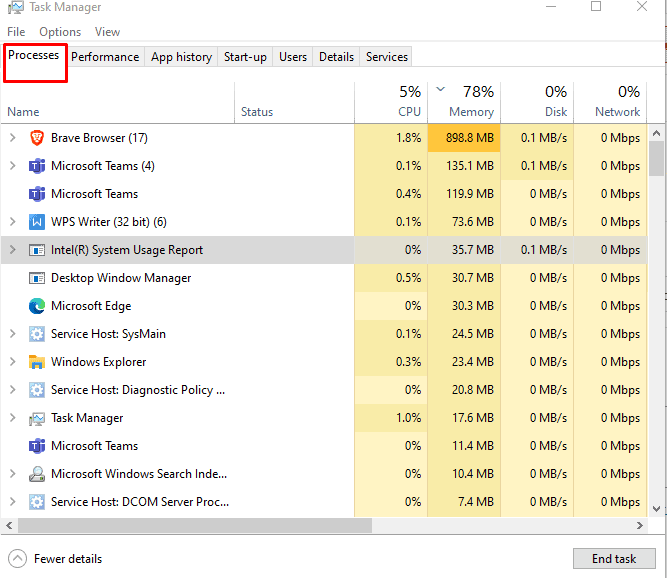Click the 7.4 MB memory value

[x=476, y=502]
